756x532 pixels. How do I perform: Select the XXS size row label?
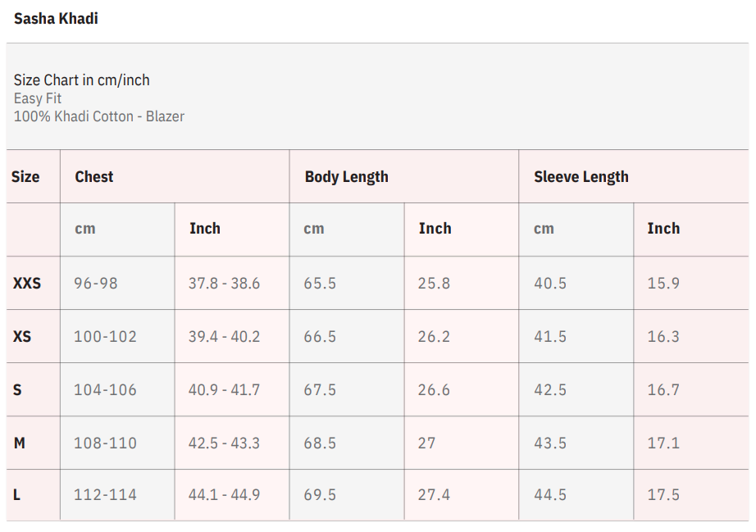tap(27, 283)
